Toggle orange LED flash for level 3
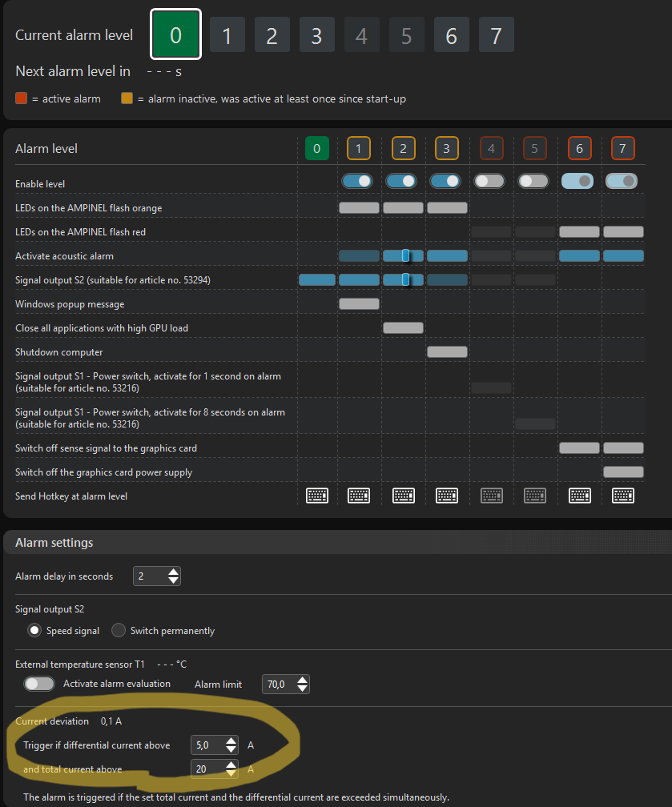 click(448, 207)
